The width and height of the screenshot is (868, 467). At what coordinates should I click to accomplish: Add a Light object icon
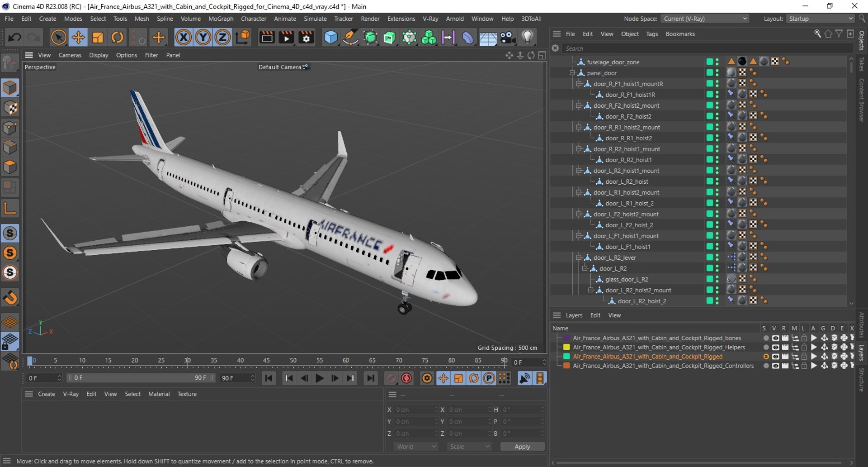(x=528, y=38)
